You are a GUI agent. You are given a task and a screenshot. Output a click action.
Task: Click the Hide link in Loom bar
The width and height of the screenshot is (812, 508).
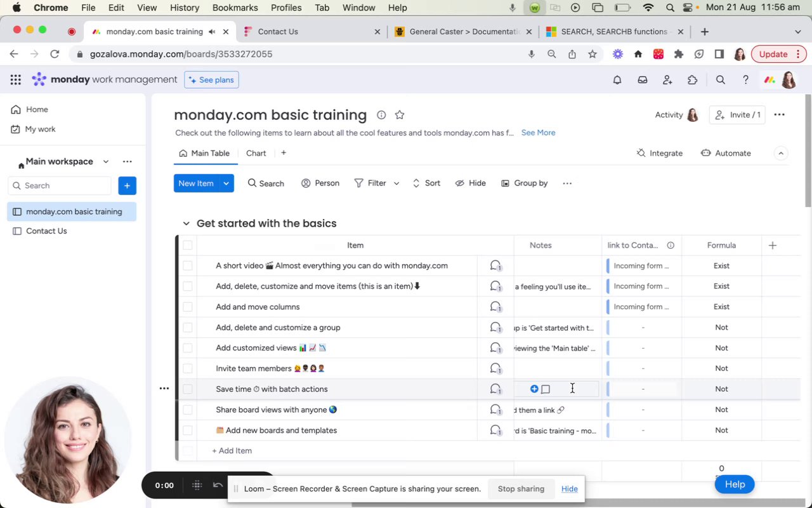coord(570,489)
